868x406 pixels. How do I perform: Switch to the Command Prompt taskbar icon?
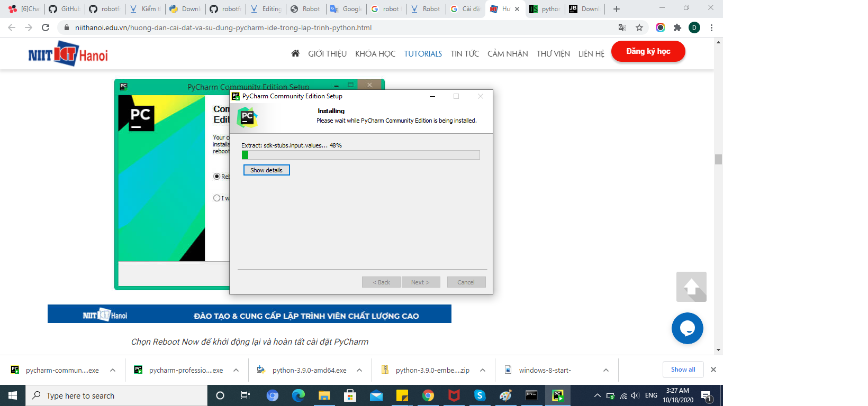click(531, 395)
